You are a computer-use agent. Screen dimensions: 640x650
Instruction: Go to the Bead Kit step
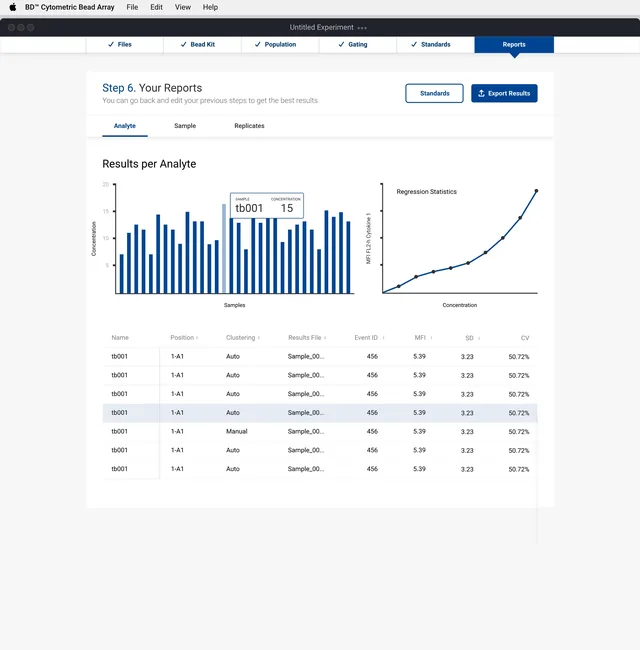click(x=202, y=44)
